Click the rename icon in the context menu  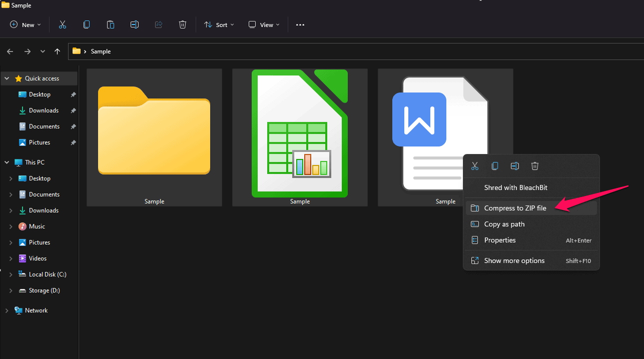[514, 165]
